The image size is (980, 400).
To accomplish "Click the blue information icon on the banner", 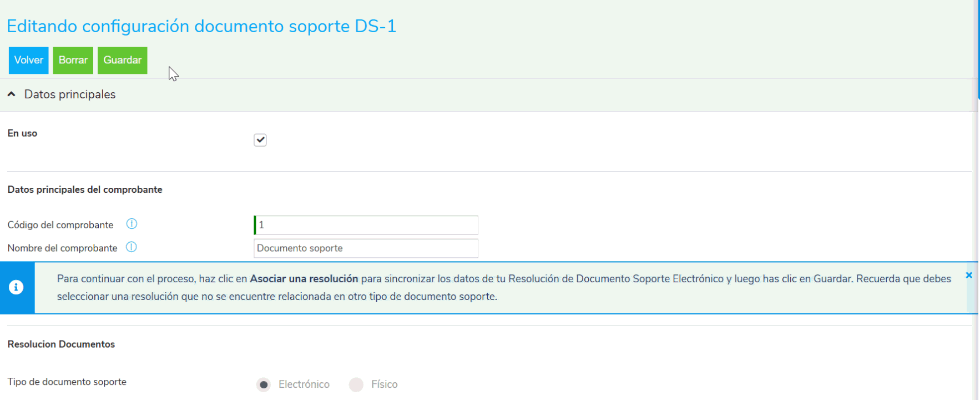I will (x=17, y=287).
